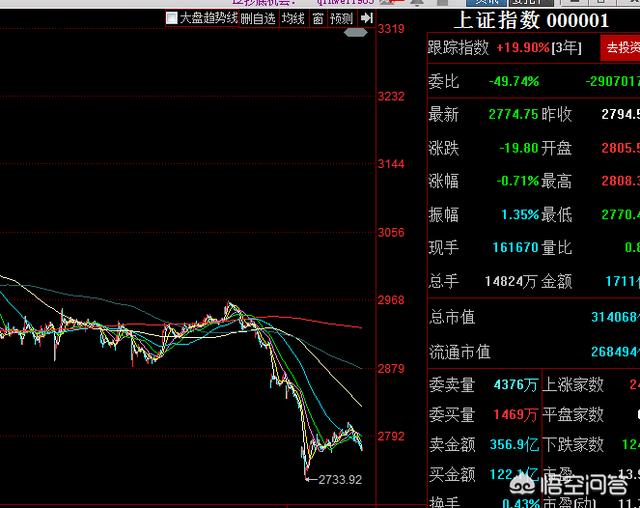Click the jump-to-end arrow icon
The image size is (640, 508).
pos(367,18)
